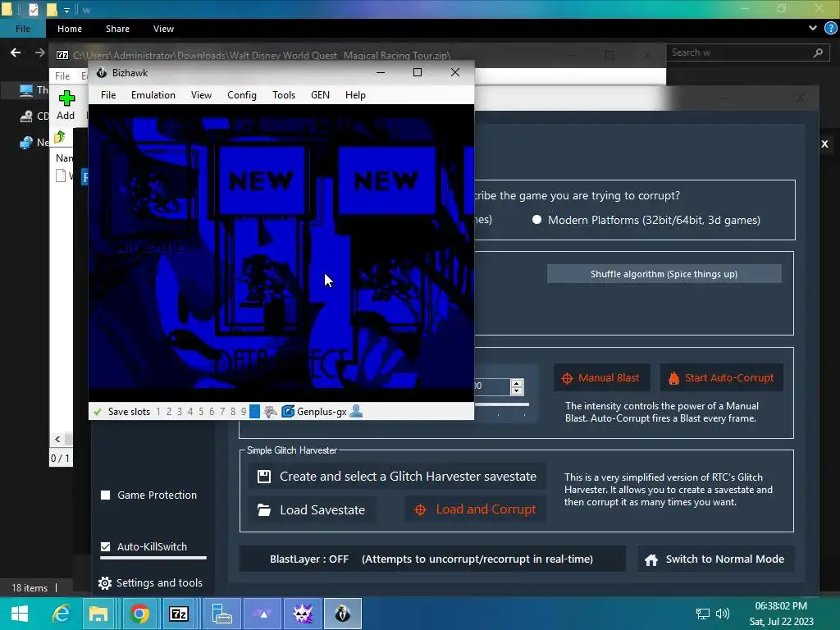Open the 7-Zip File menu
The width and height of the screenshot is (840, 630).
click(62, 75)
